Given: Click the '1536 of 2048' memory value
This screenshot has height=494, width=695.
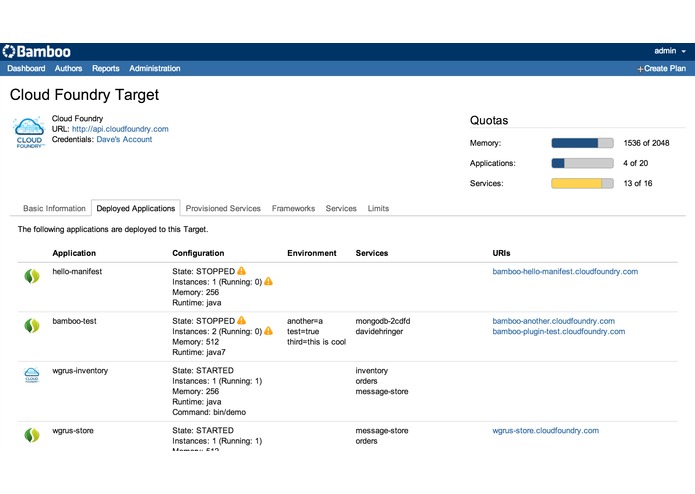Looking at the screenshot, I should click(x=646, y=143).
